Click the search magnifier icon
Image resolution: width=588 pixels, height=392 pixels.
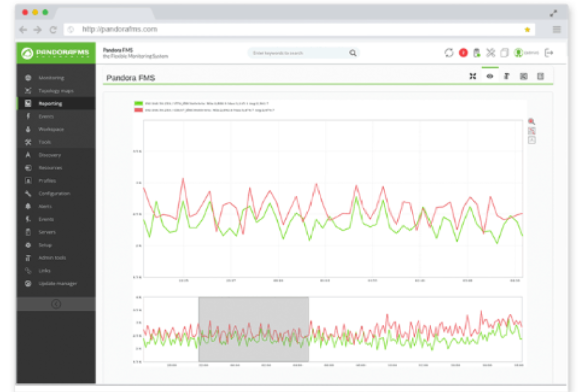coord(353,53)
